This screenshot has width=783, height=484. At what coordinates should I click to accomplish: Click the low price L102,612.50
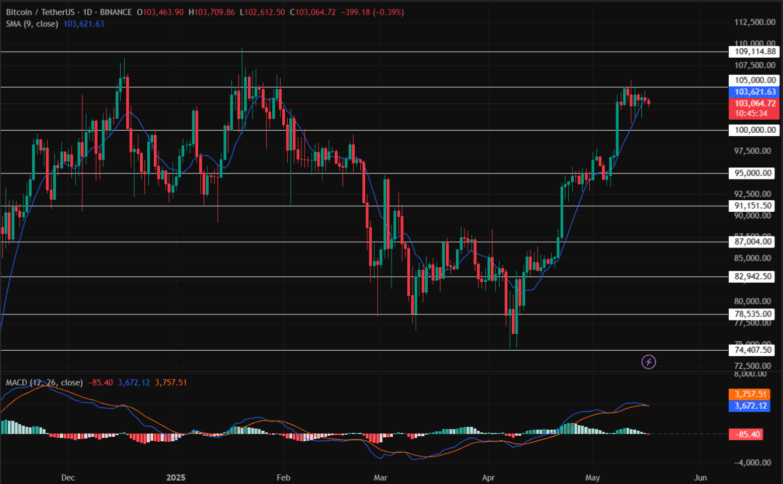coord(262,12)
